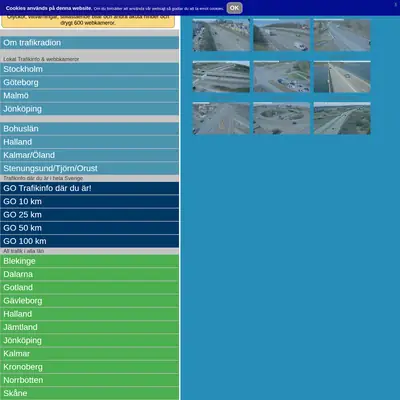Open the Om trafikradion menu item
Viewport: 400px width, 400px height.
pos(89,43)
